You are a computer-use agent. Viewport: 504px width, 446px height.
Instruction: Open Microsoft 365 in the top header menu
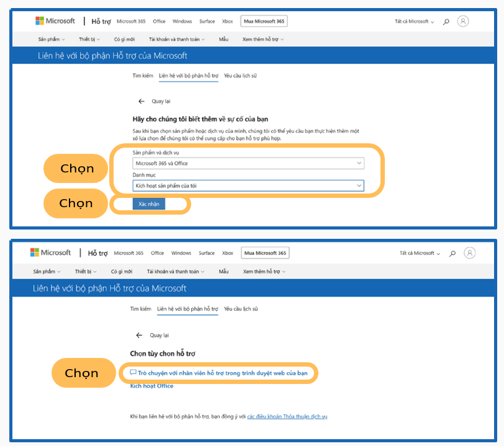click(x=131, y=21)
